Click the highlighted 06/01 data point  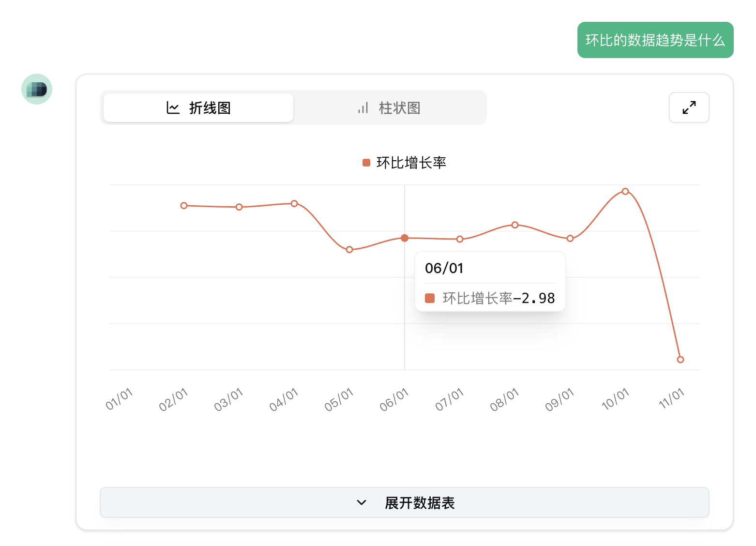(405, 238)
